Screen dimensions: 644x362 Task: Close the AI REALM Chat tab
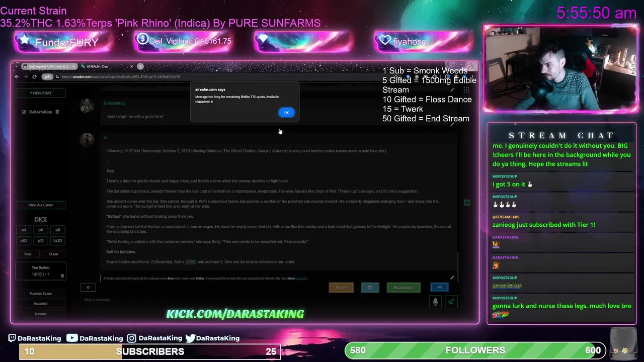(x=132, y=66)
